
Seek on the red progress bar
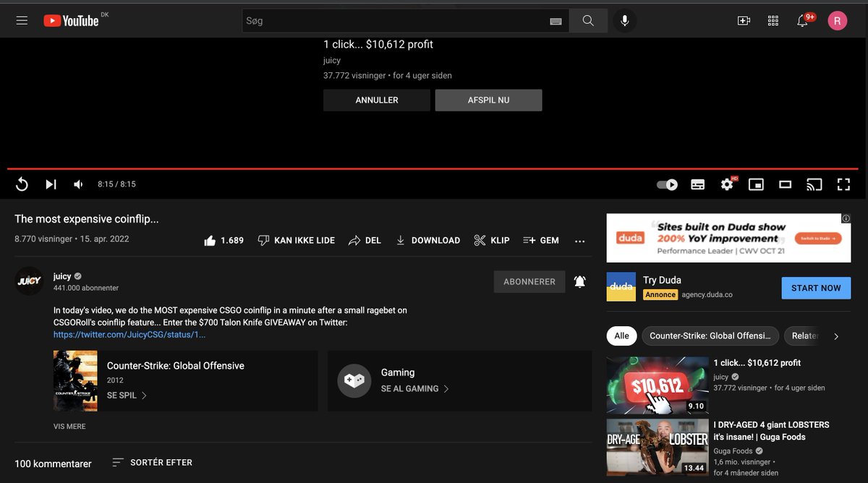click(x=433, y=168)
